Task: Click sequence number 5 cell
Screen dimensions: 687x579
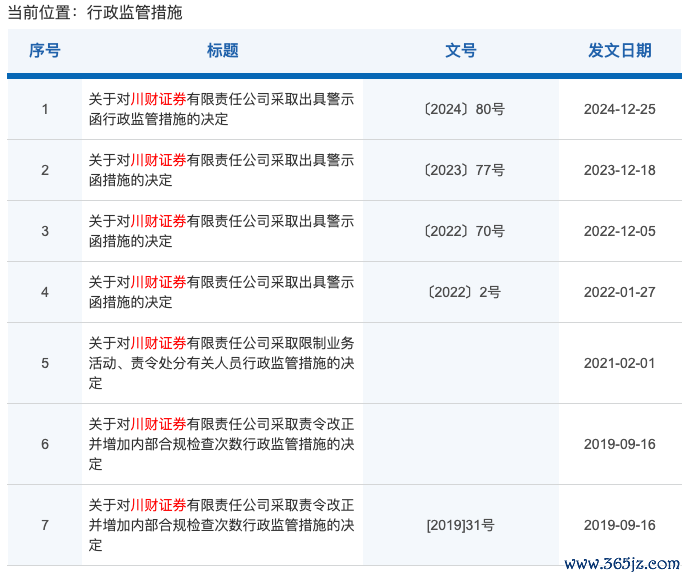Action: point(45,363)
